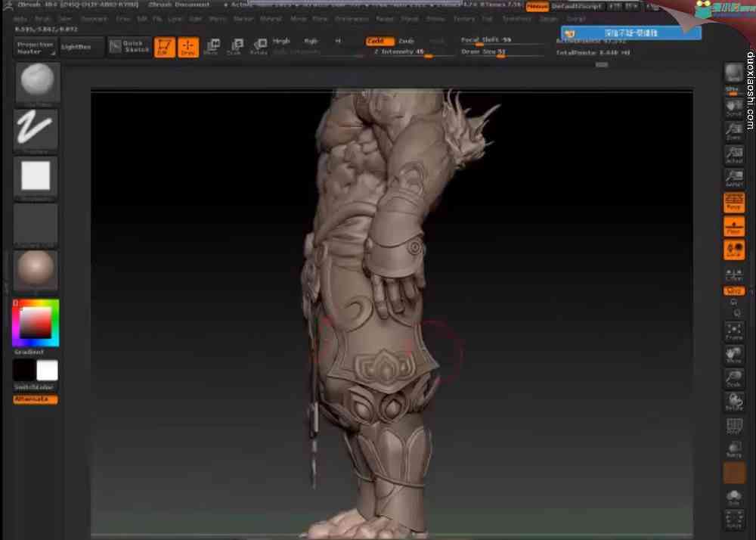
Task: Toggle the Alternate color button
Action: point(36,399)
